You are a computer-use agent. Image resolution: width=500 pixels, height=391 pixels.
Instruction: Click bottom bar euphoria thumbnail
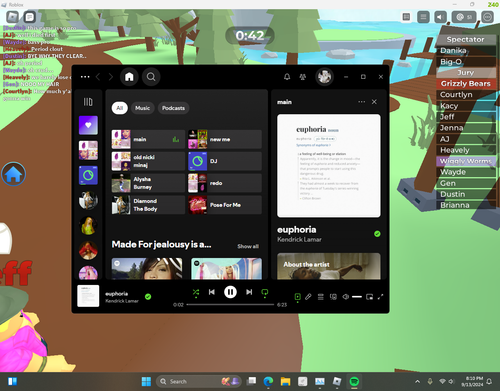88,296
